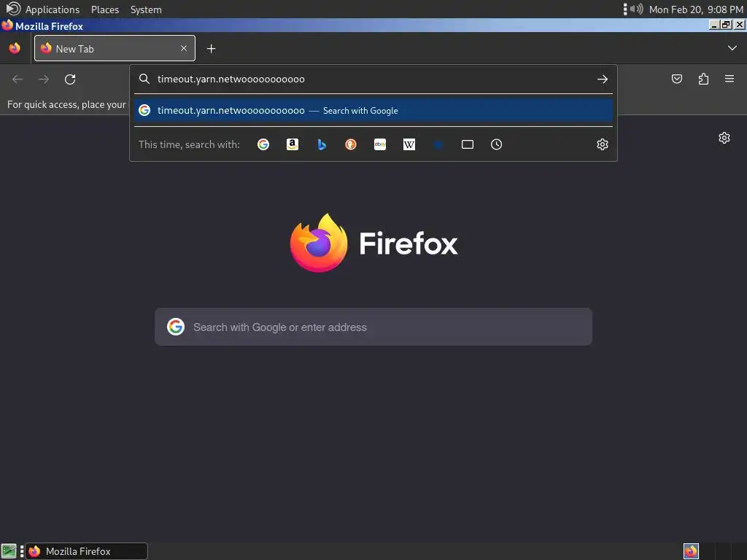Go back one page

[x=18, y=79]
